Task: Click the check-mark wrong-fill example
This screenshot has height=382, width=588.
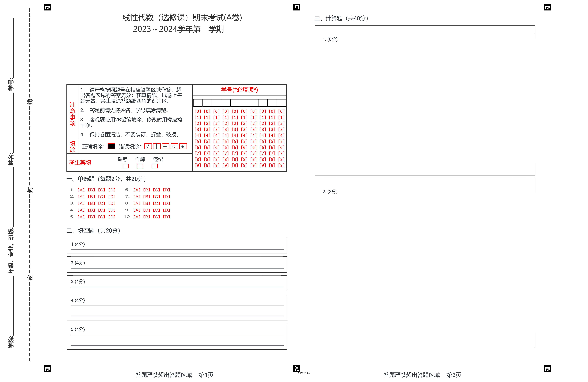Action: coord(148,146)
